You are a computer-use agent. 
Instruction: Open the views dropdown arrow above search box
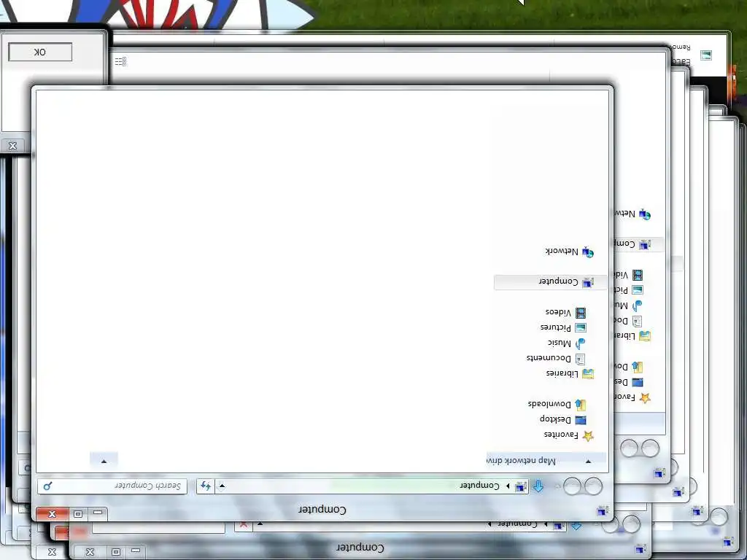pyautogui.click(x=104, y=461)
